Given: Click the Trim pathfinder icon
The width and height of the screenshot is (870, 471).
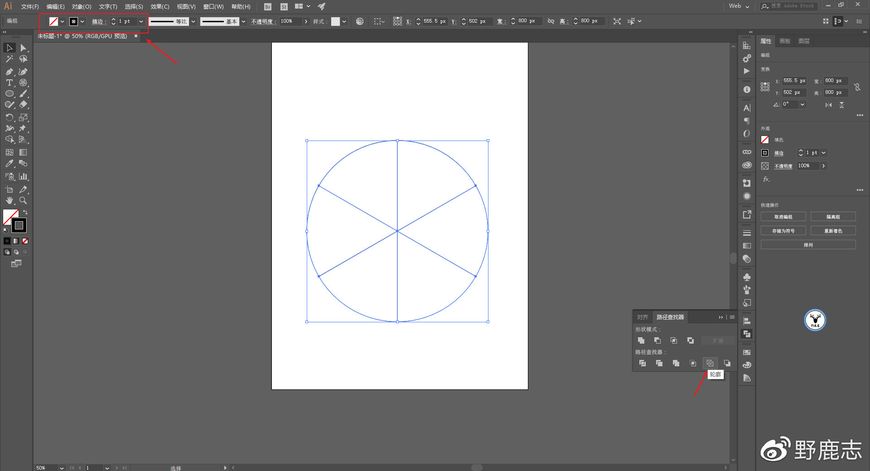Looking at the screenshot, I should (x=659, y=363).
